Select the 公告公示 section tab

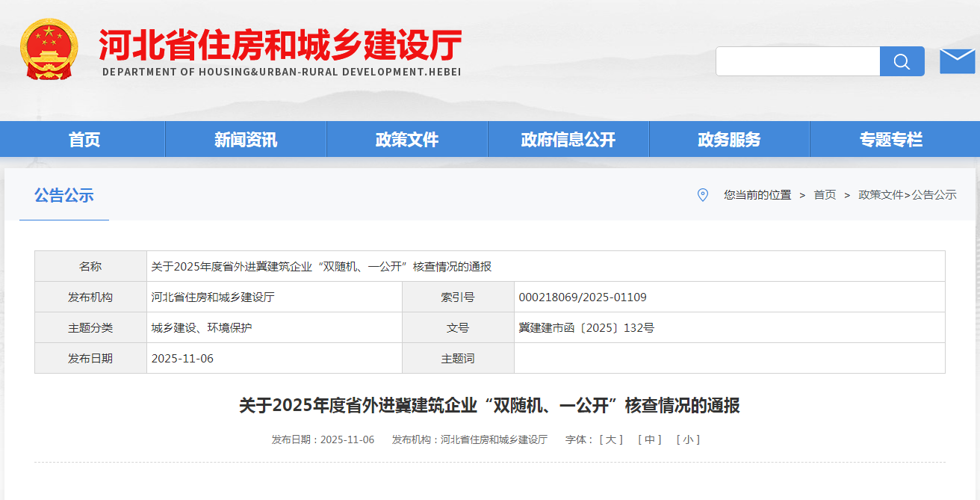(64, 196)
